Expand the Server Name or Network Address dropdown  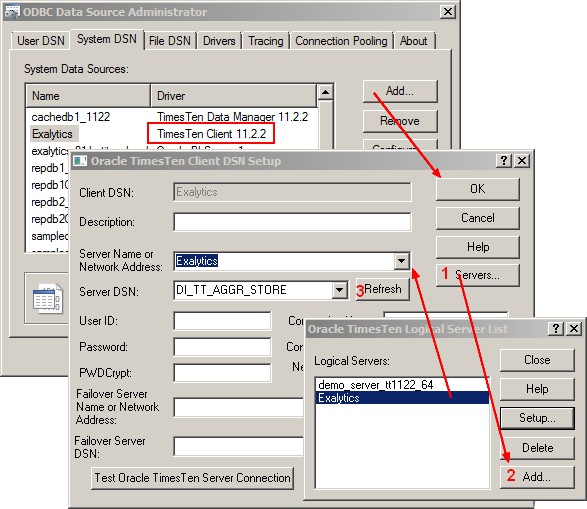click(401, 261)
